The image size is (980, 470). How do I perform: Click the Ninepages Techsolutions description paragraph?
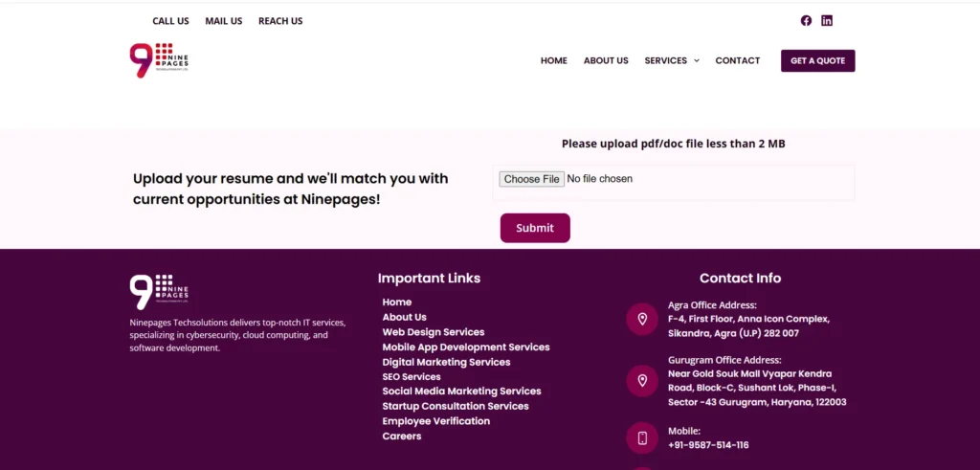(238, 336)
